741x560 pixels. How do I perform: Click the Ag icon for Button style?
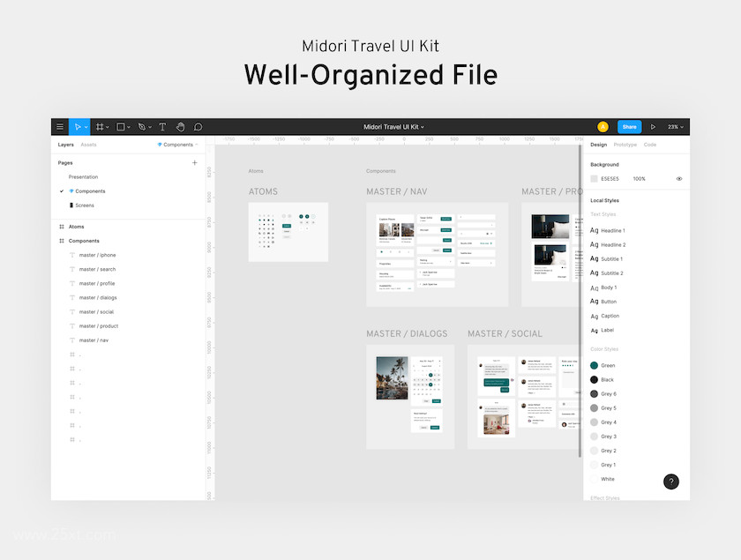594,302
